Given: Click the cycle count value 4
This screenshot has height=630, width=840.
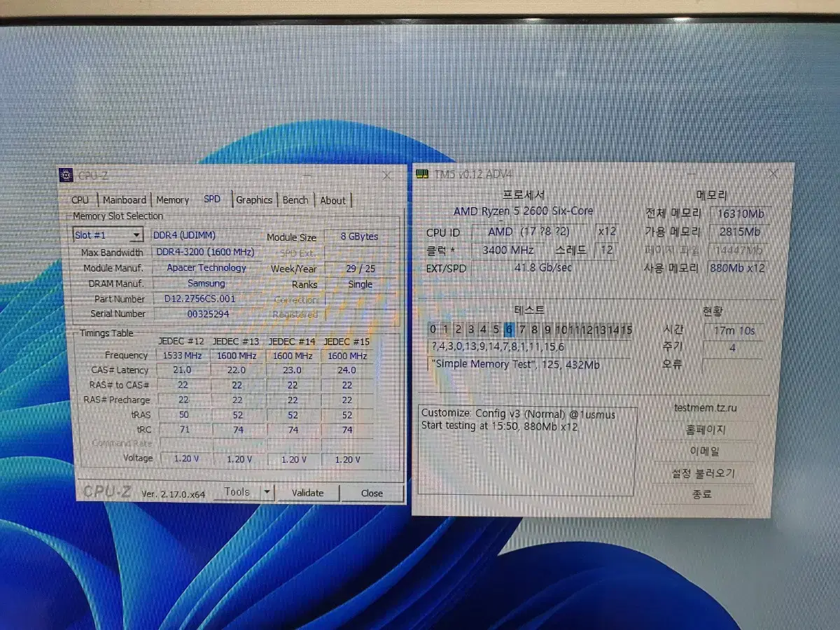Looking at the screenshot, I should coord(733,347).
